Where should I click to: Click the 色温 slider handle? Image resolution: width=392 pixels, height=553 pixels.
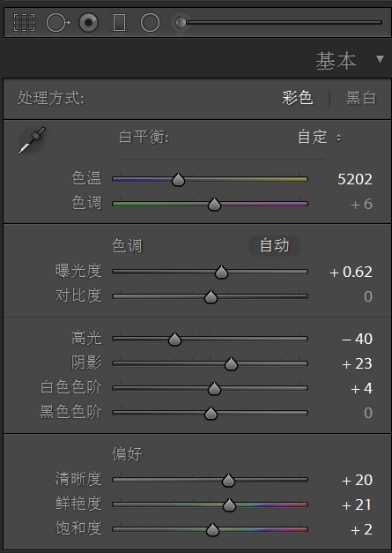pyautogui.click(x=178, y=180)
